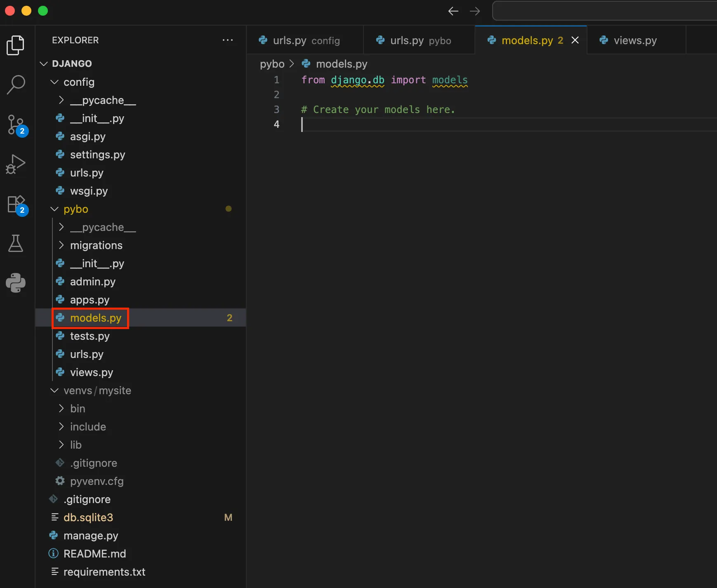Image resolution: width=717 pixels, height=588 pixels.
Task: Go back using the left arrow
Action: coord(453,11)
